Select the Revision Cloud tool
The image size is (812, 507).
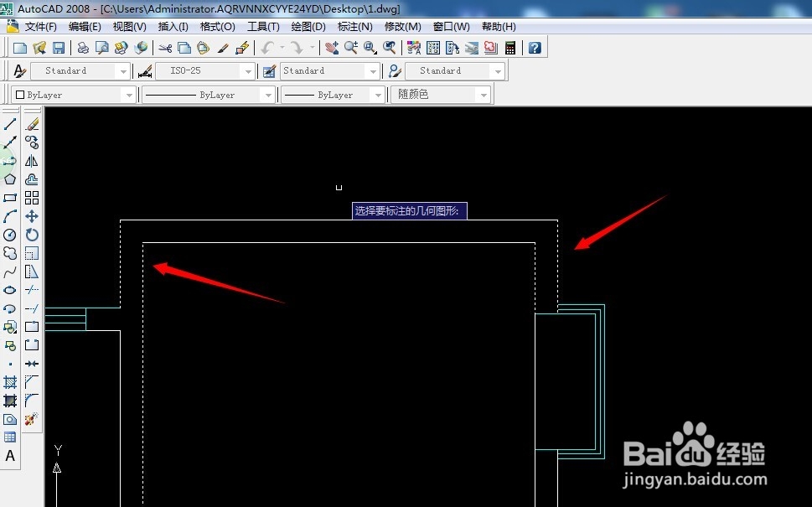click(10, 253)
